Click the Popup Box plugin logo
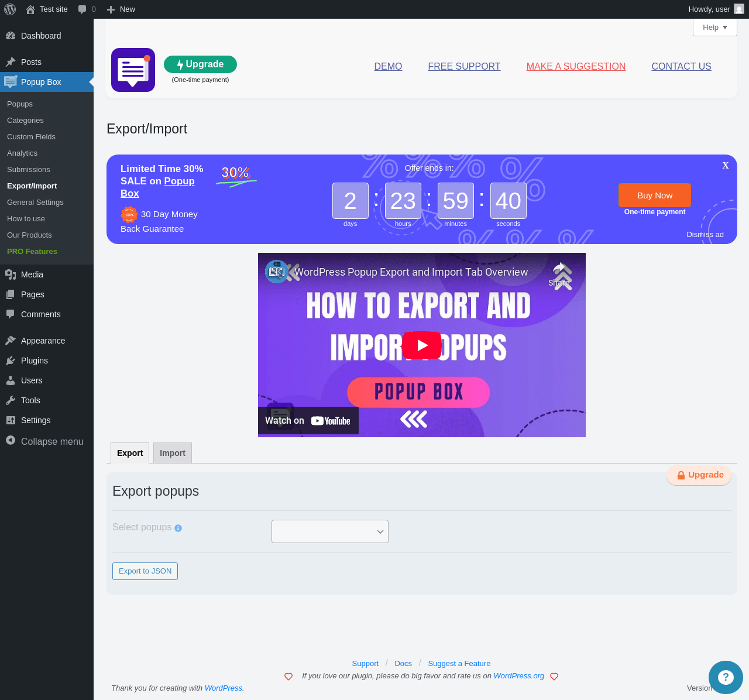 [133, 70]
